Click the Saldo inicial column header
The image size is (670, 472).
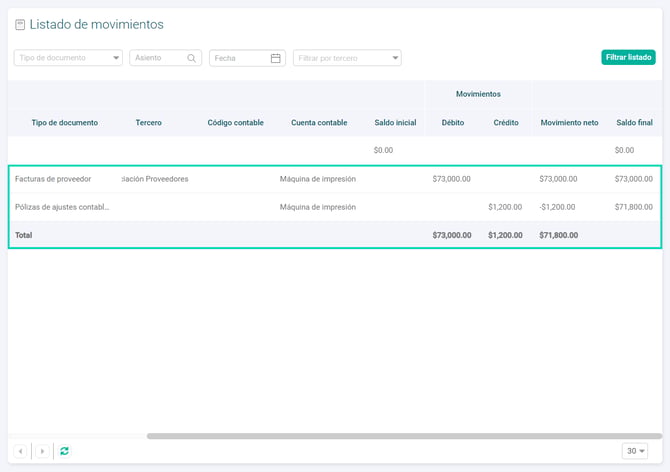click(x=395, y=123)
